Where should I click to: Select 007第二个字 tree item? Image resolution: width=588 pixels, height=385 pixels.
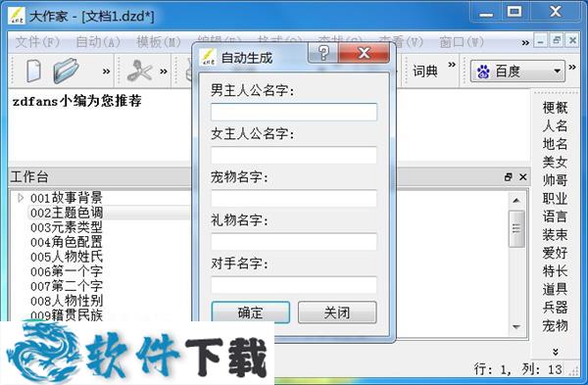point(67,286)
